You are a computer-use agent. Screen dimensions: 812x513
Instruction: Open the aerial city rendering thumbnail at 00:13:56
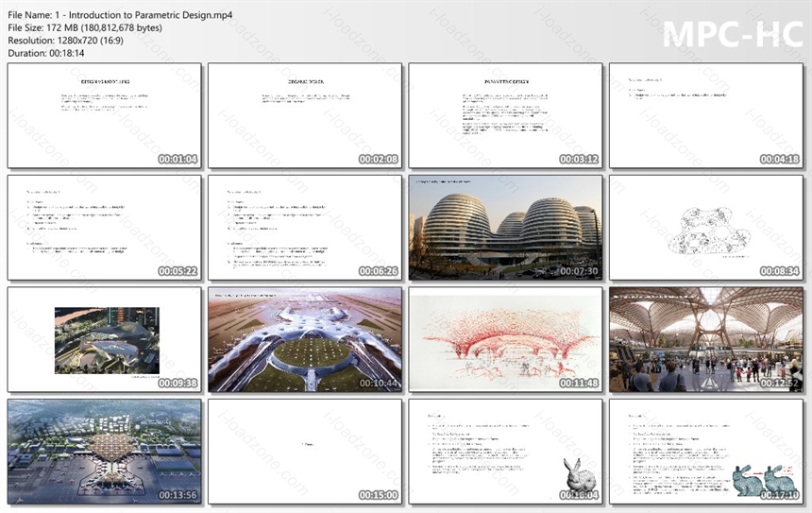coord(105,452)
